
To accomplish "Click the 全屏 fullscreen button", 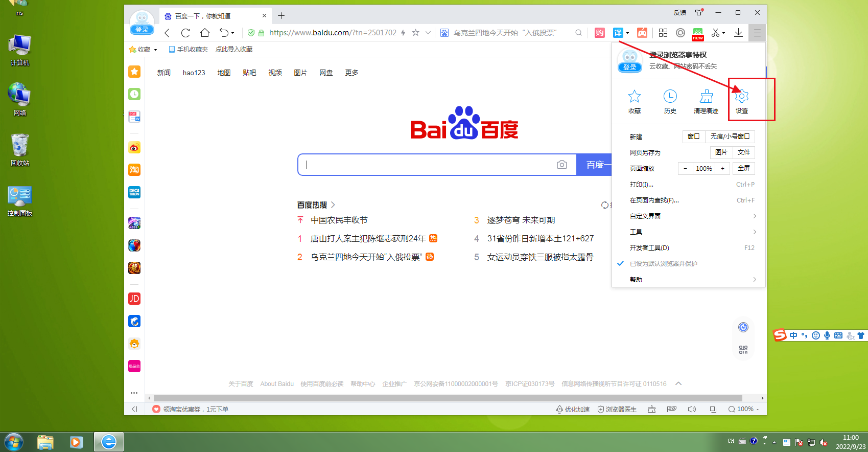I will pos(744,168).
